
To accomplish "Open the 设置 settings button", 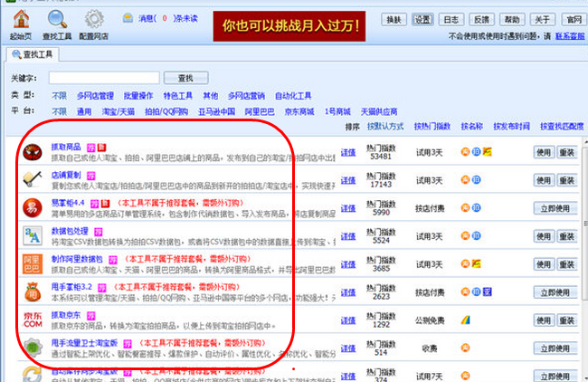I will 422,20.
